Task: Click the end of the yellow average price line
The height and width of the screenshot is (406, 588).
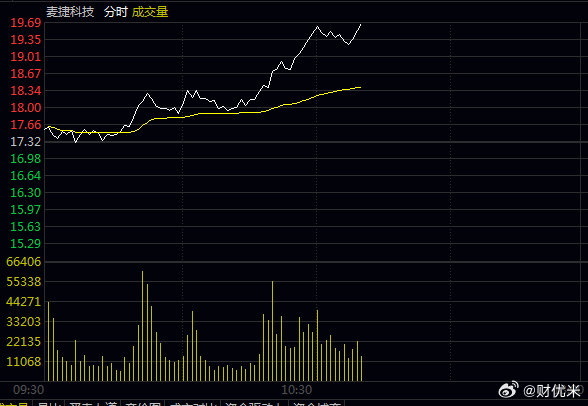Action: 360,87
